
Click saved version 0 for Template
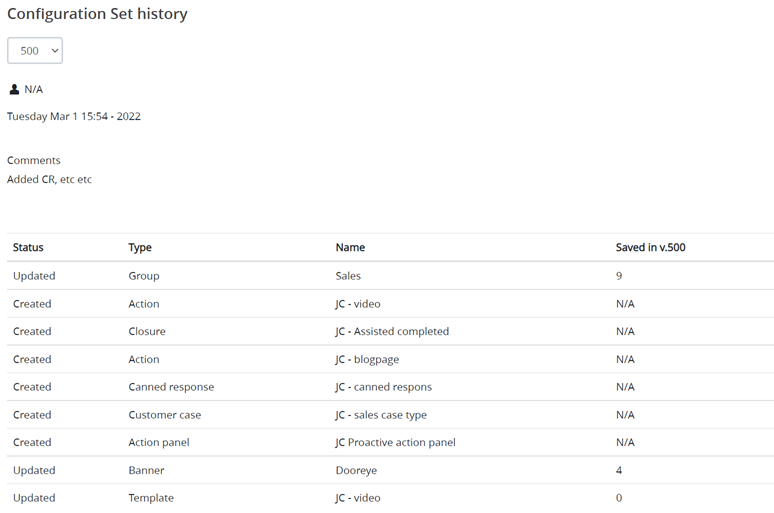(x=619, y=498)
